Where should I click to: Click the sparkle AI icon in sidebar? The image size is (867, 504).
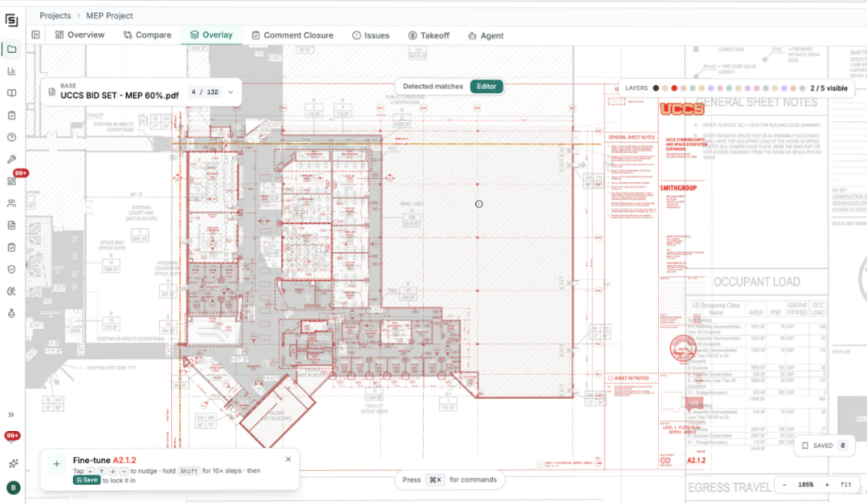(13, 463)
